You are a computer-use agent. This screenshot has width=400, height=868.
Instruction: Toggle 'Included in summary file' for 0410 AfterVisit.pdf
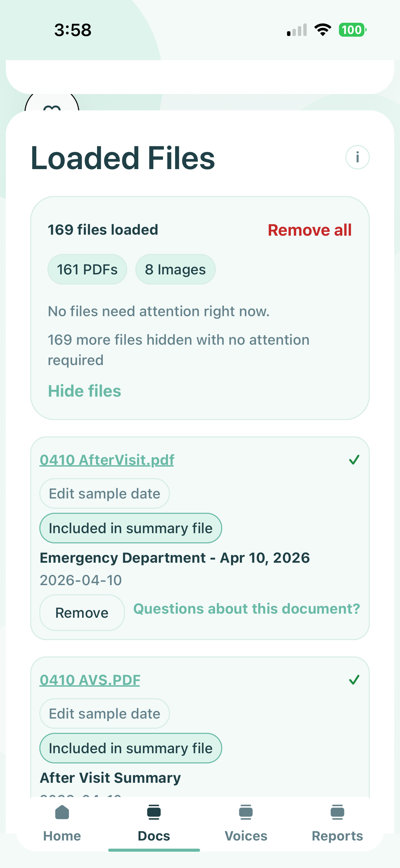(x=131, y=528)
